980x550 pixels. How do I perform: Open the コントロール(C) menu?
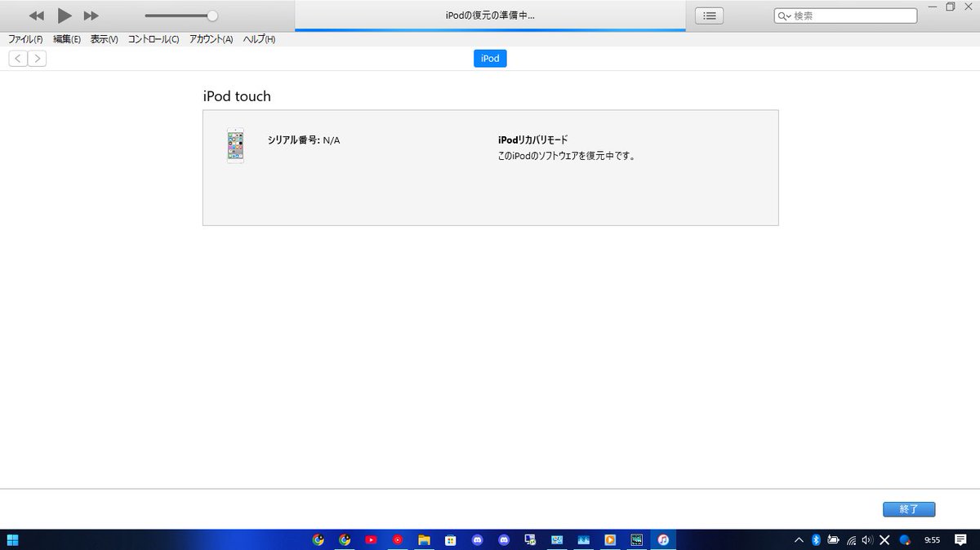(154, 39)
